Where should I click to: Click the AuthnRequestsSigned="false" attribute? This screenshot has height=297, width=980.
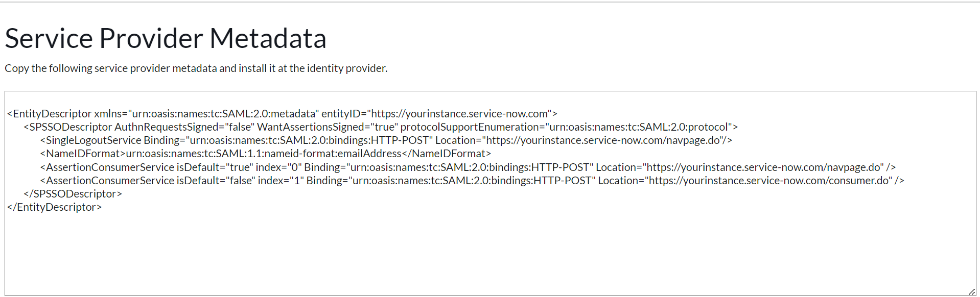click(184, 127)
